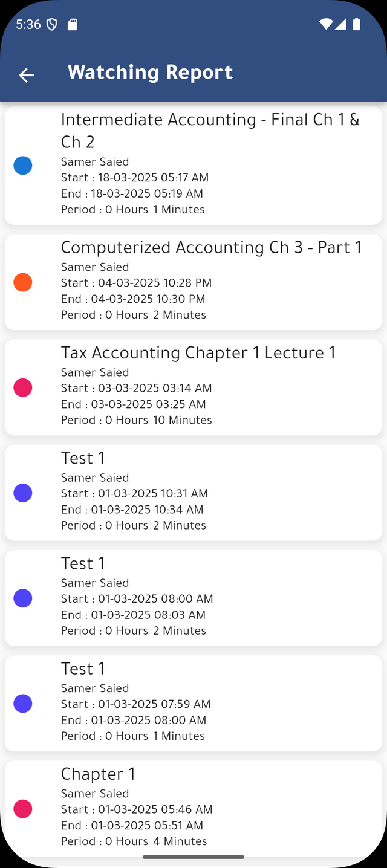Click the Period 0 Hours 10 Minutes line
The height and width of the screenshot is (868, 387).
pos(136,420)
